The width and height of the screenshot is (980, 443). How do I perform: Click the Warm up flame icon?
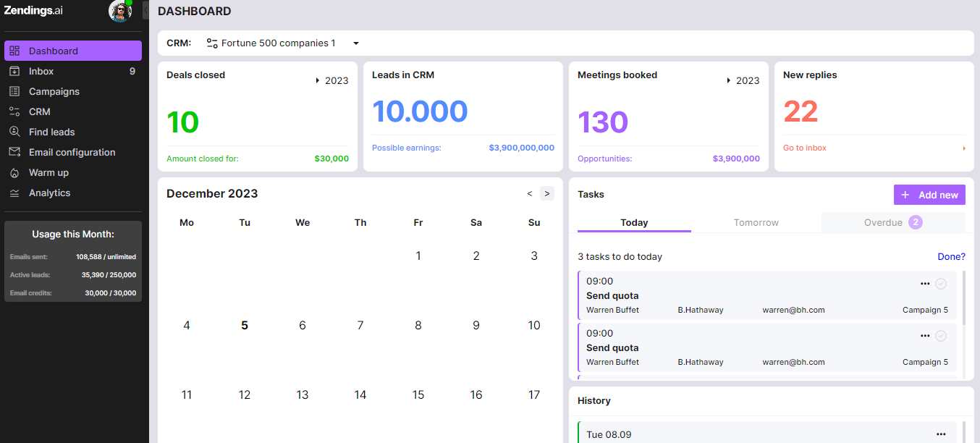[14, 173]
